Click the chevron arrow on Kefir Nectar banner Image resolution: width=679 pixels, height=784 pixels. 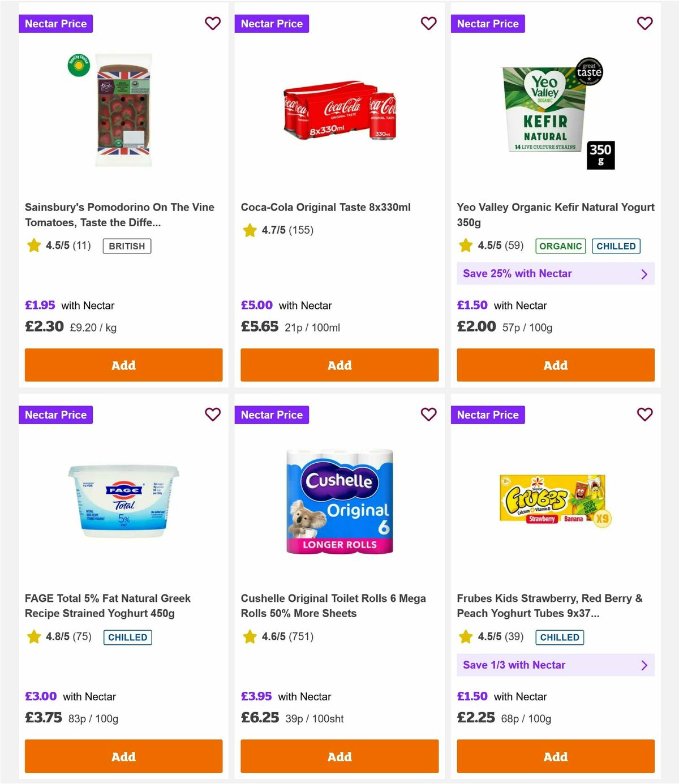coord(644,274)
